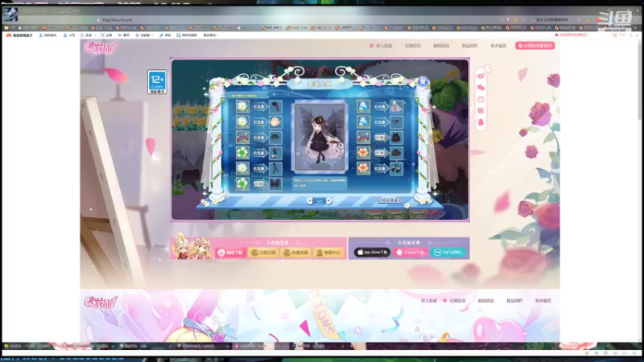Select the black stockings reward item
The width and height of the screenshot is (644, 362).
[275, 168]
